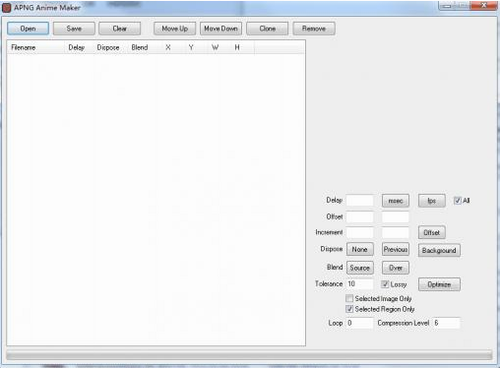Set dispose to Previous
500x368 pixels.
point(396,249)
